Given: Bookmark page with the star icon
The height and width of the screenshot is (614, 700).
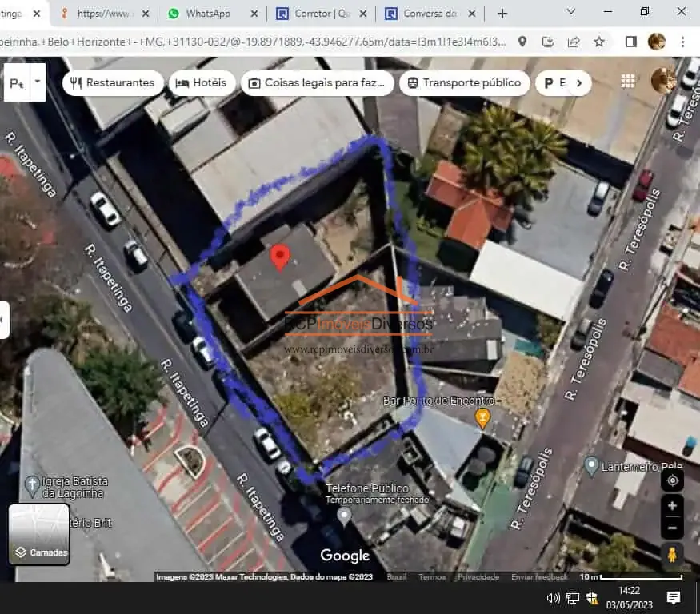Looking at the screenshot, I should click(x=599, y=42).
